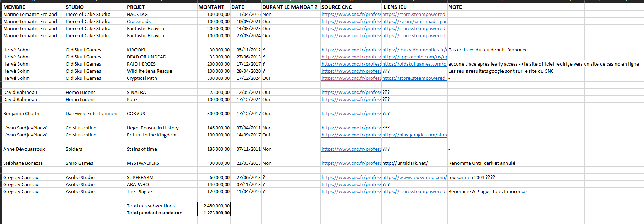Image resolution: width=644 pixels, height=224 pixels.
Task: Select the note 'Pas de trace du jeu depuis l'annonce.'
Action: click(x=489, y=50)
